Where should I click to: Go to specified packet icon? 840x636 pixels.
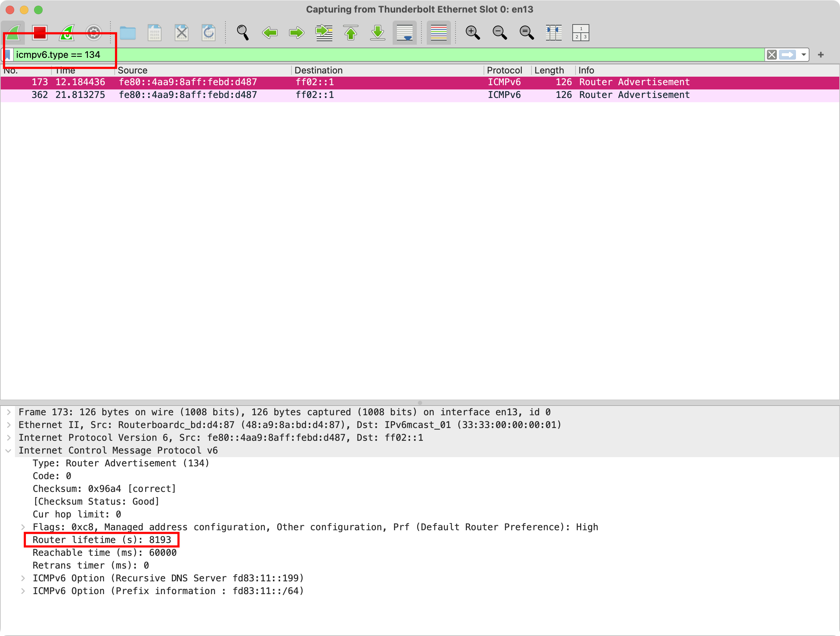tap(324, 33)
